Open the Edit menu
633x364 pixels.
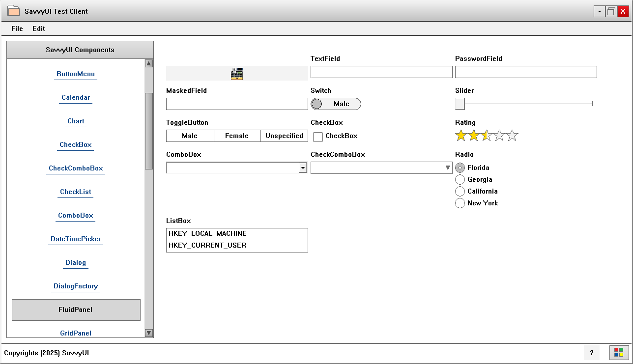(38, 28)
